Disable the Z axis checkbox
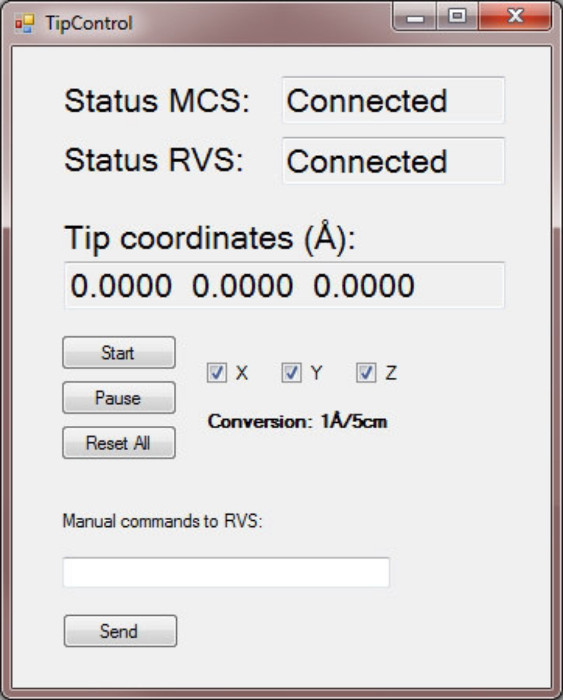563x700 pixels. pyautogui.click(x=366, y=373)
